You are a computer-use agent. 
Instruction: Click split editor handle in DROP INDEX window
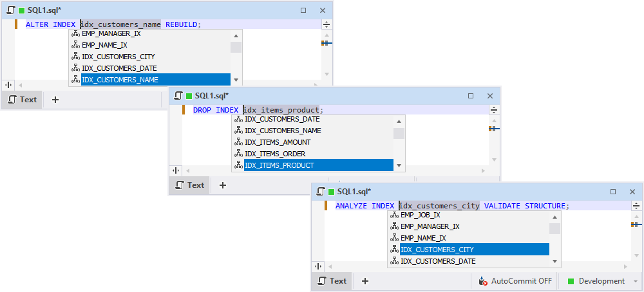(x=494, y=110)
